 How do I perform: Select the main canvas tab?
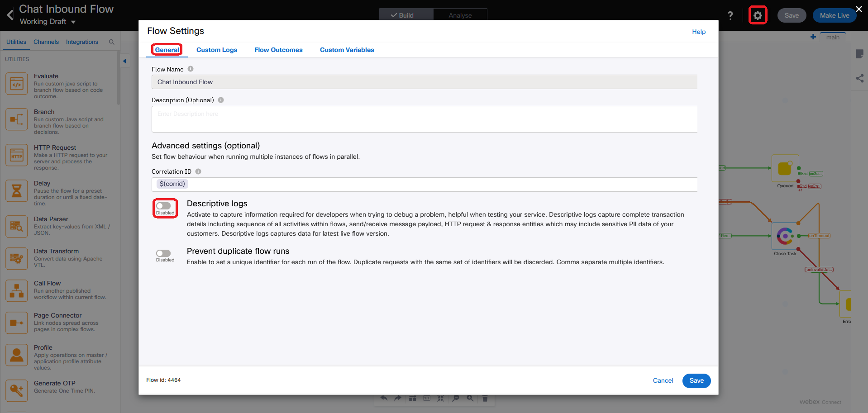click(833, 37)
